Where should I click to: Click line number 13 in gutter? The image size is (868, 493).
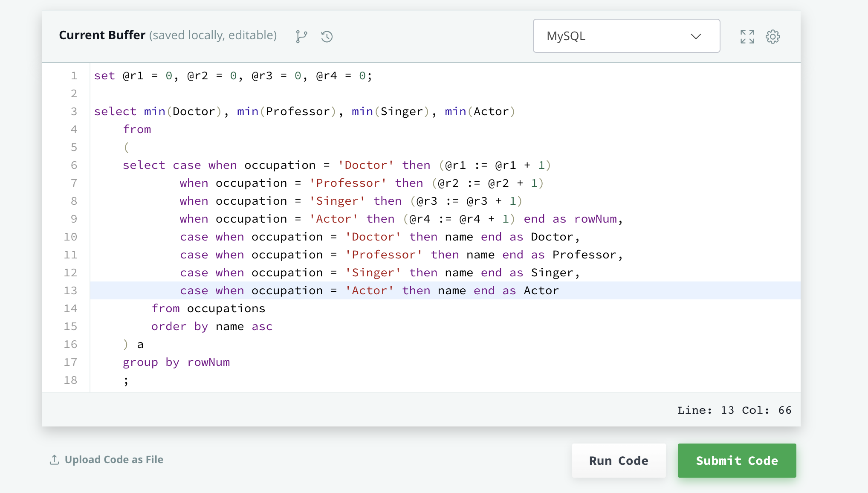coord(70,290)
